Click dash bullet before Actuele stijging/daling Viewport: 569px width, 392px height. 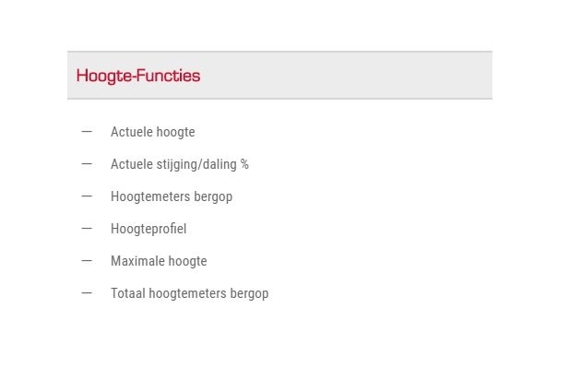coord(87,164)
